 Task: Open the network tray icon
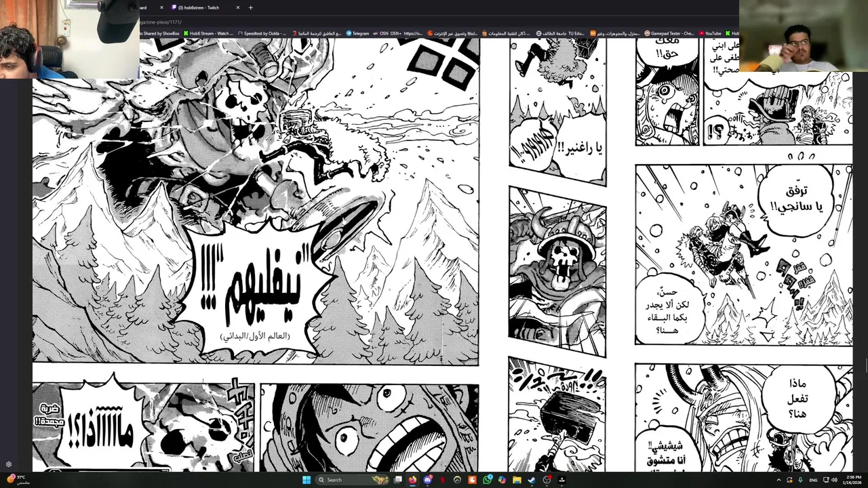pyautogui.click(x=826, y=480)
